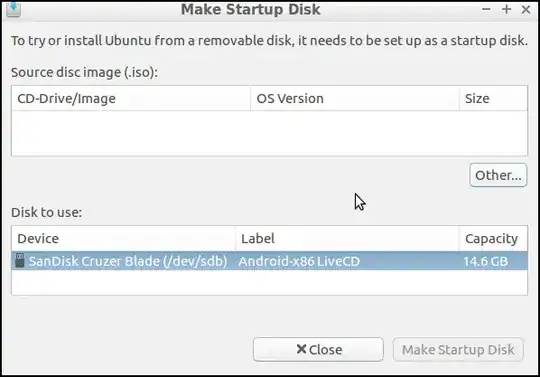This screenshot has height=377, width=540.
Task: Sort by the CD-Drive/Image column header
Action: tap(131, 98)
